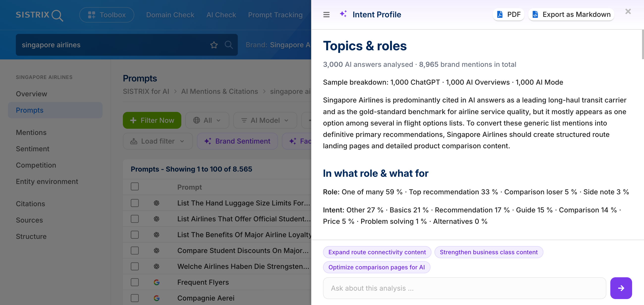Click ChatGPT icon on Airline Loyalty row
This screenshot has height=305, width=644.
tap(157, 235)
